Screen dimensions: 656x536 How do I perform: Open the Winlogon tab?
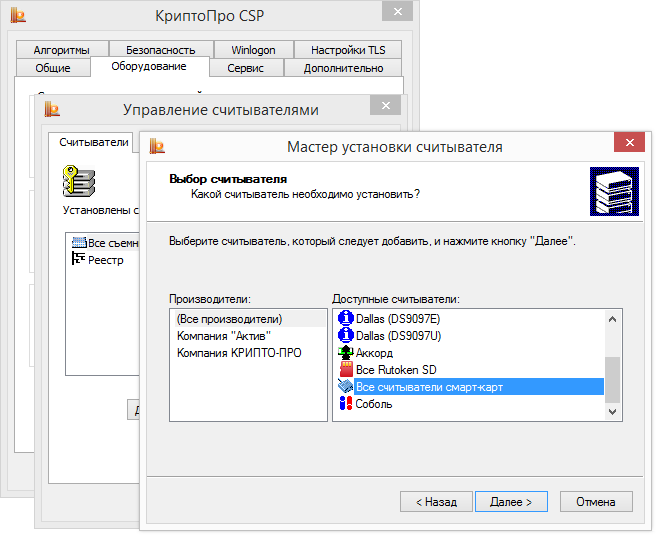tap(254, 49)
